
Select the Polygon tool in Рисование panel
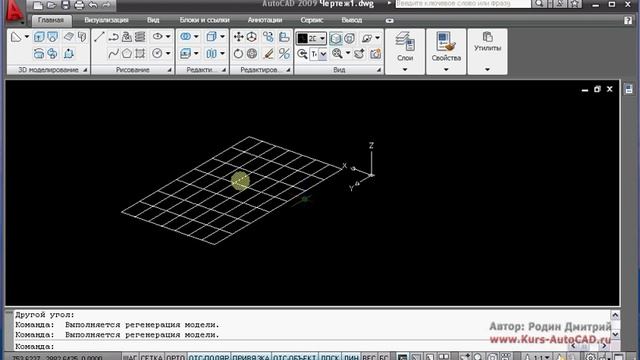pos(127,53)
